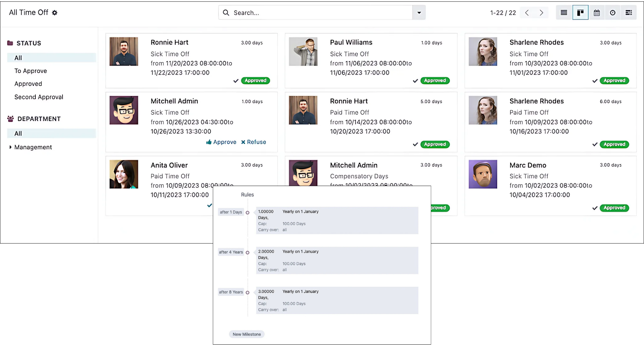Image resolution: width=644 pixels, height=354 pixels.
Task: Click the search magnifier icon
Action: click(226, 13)
